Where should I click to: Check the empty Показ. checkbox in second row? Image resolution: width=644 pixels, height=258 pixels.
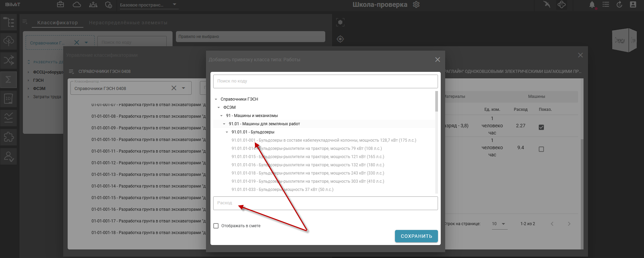point(541,149)
